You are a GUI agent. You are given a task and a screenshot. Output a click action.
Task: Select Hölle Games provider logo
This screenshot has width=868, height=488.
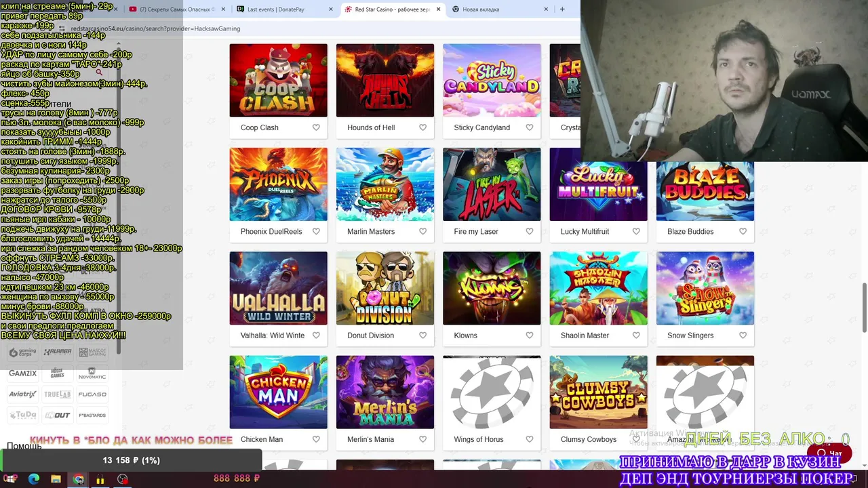(57, 373)
